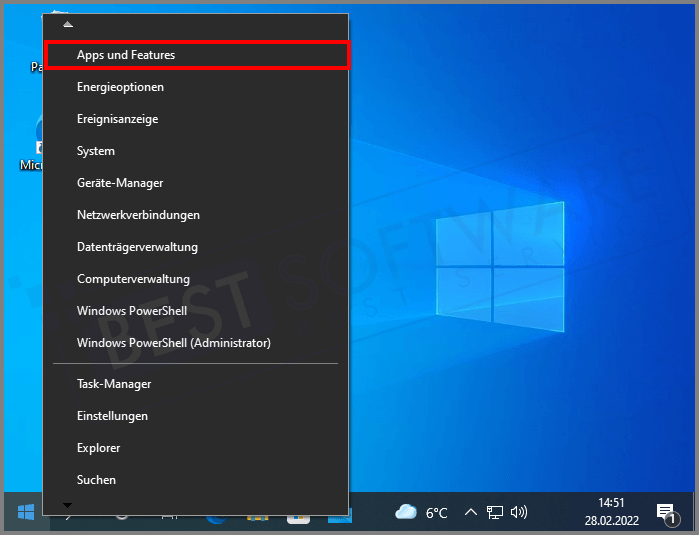Image resolution: width=700 pixels, height=536 pixels.
Task: Open the volume speaker icon
Action: 519,512
